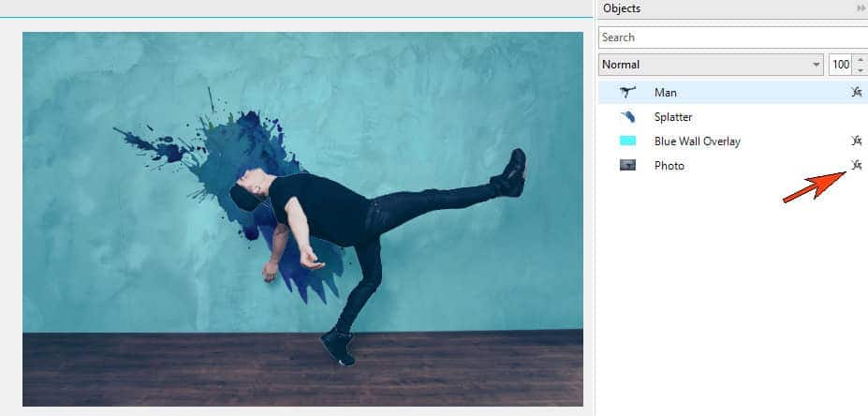Click the Blue Wall Overlay object name

coord(697,141)
